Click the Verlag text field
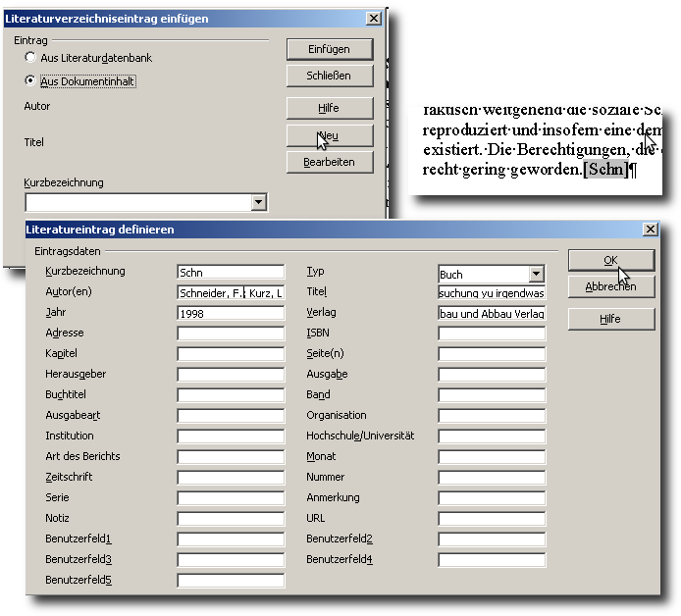681x616 pixels. click(492, 314)
